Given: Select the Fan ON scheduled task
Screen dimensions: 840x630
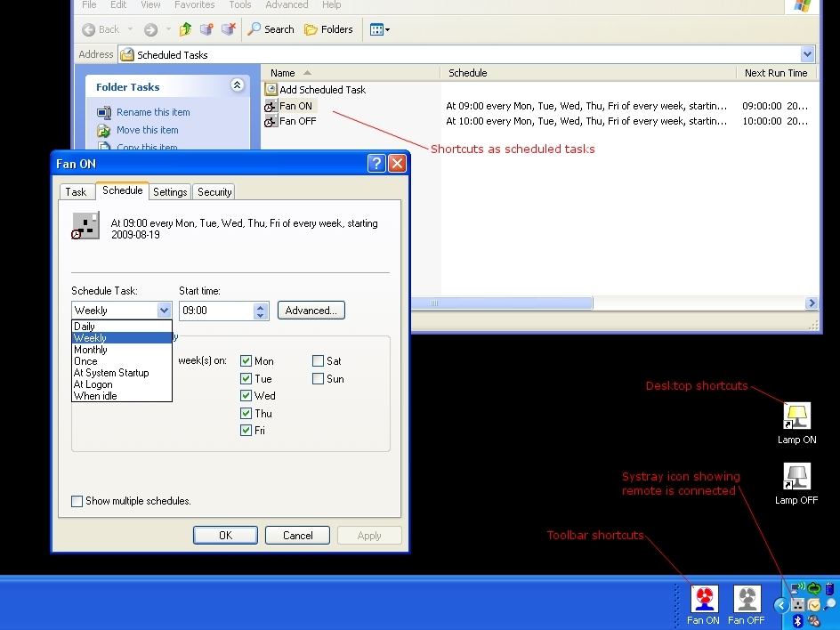Looking at the screenshot, I should click(289, 106).
